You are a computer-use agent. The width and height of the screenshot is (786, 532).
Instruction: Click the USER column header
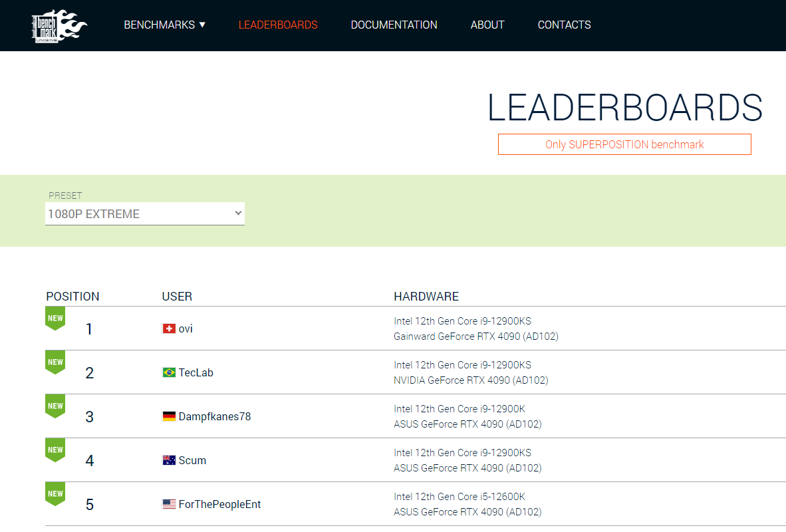177,297
